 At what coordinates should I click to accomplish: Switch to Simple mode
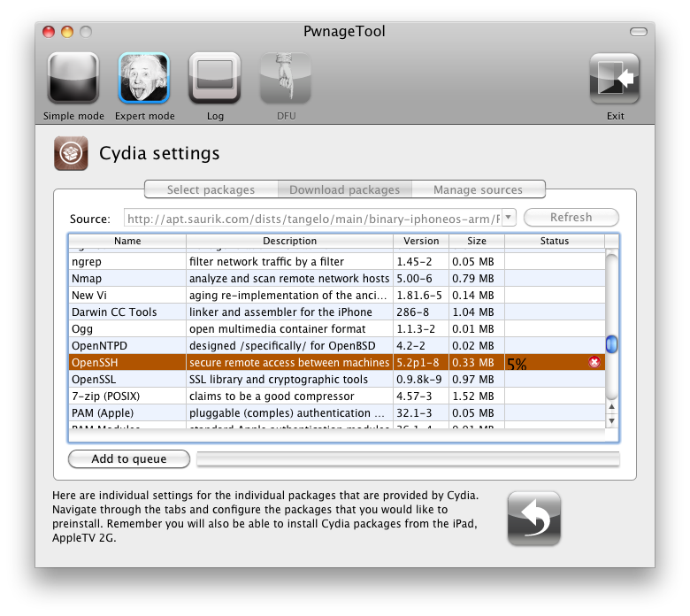pos(73,79)
